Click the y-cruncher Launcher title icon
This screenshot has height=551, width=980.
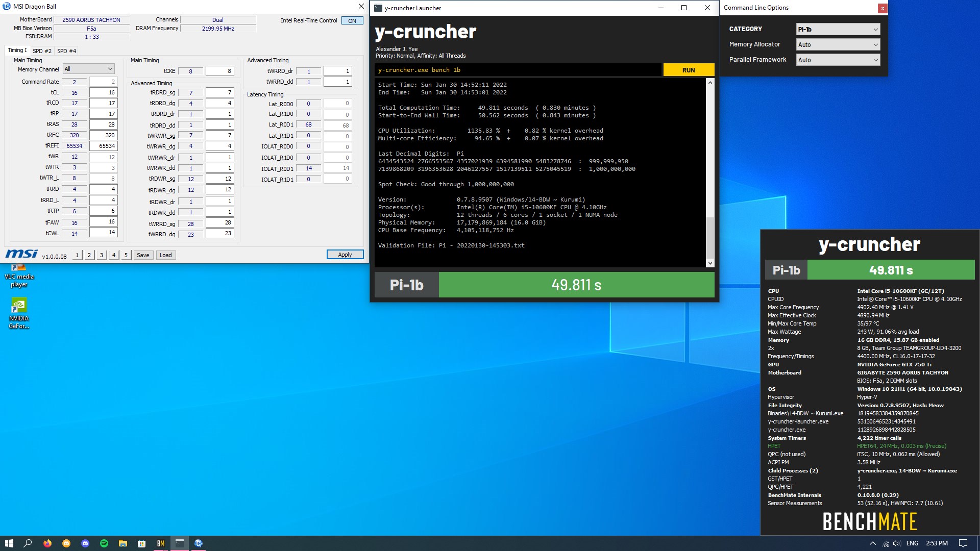click(378, 8)
